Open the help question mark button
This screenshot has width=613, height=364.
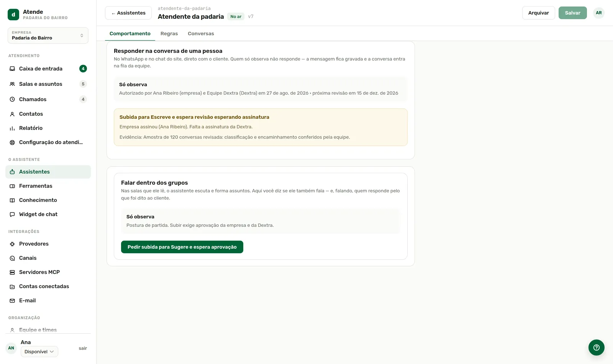coord(597,348)
